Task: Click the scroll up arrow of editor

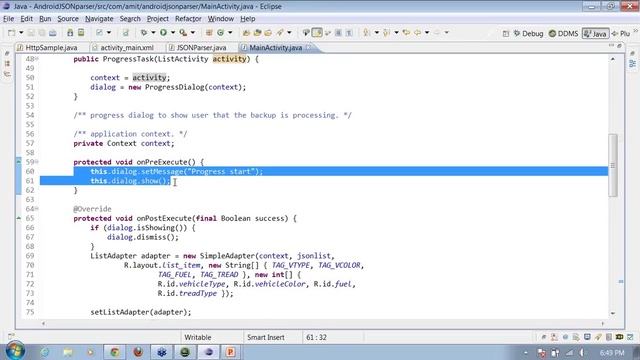Action: [x=613, y=59]
